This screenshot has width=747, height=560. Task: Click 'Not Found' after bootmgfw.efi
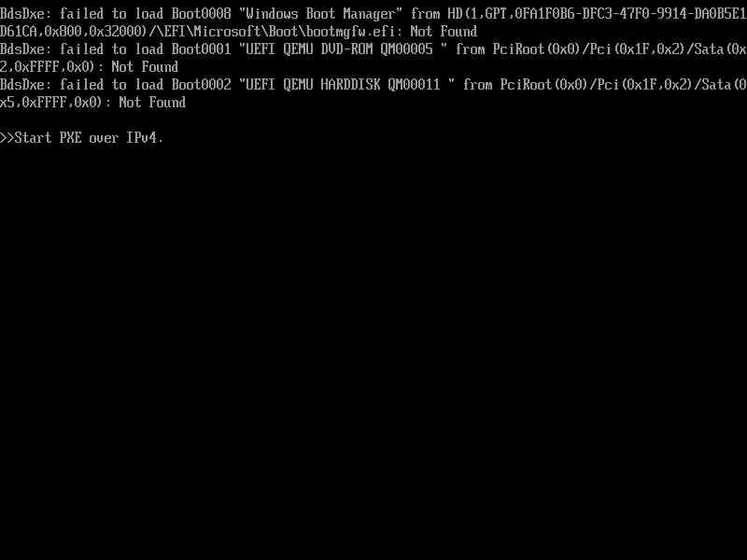(444, 32)
